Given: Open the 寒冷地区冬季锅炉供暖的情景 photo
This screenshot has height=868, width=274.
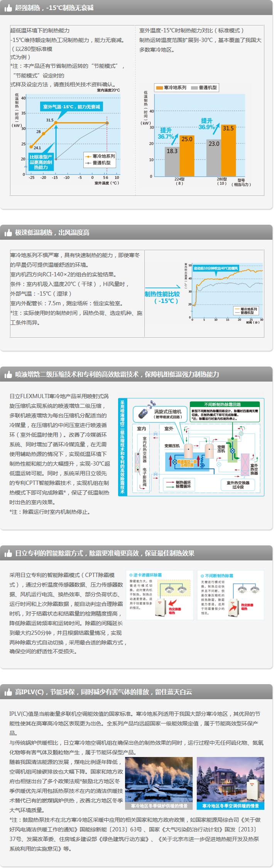Looking at the screenshot, I should point(159,782).
